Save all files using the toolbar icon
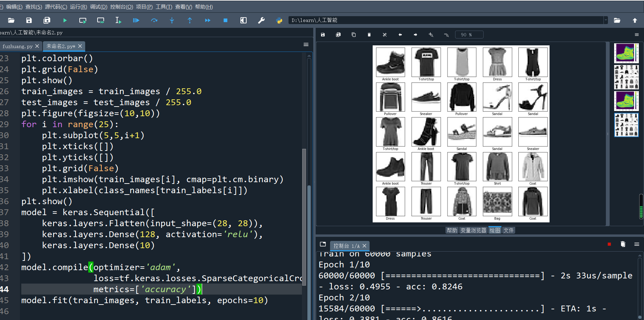 tap(47, 21)
